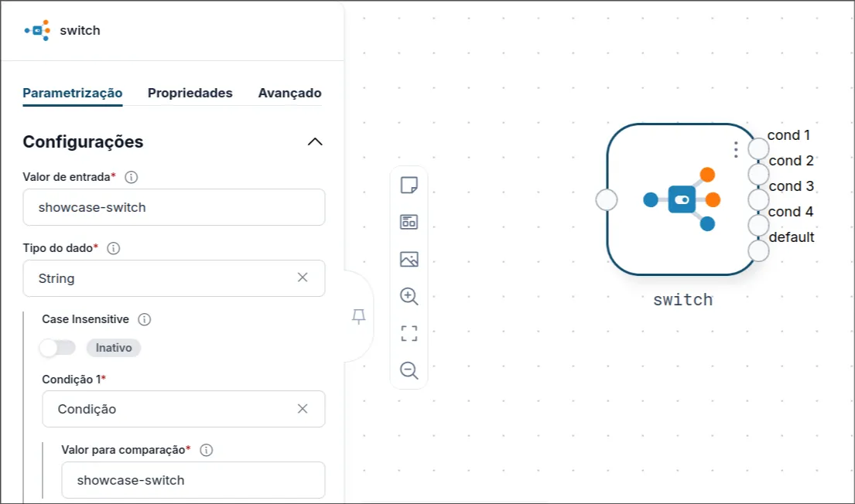
Task: Clear the Condição 1 selection
Action: (303, 409)
